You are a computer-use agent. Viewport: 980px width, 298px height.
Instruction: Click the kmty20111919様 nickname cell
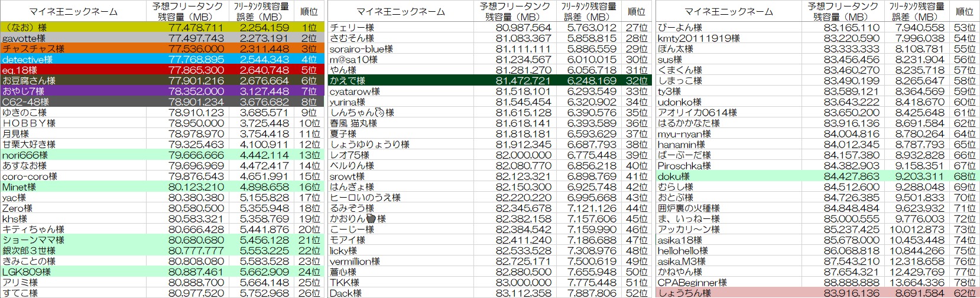point(728,38)
